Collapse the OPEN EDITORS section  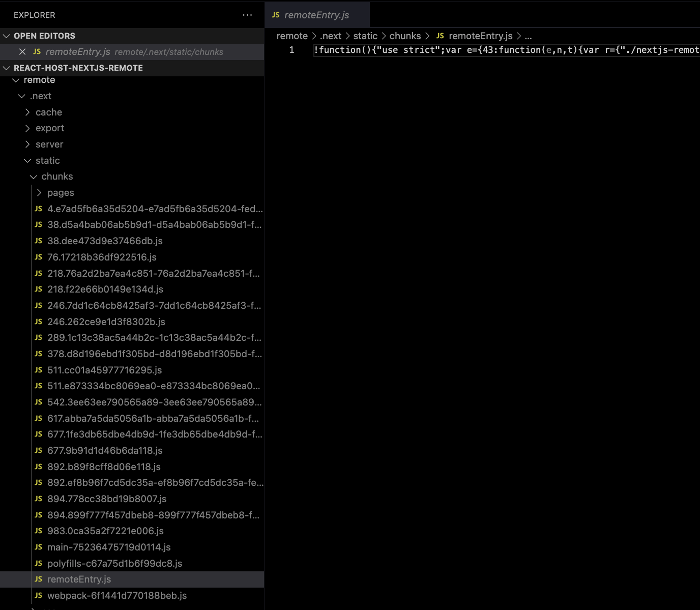(x=6, y=36)
